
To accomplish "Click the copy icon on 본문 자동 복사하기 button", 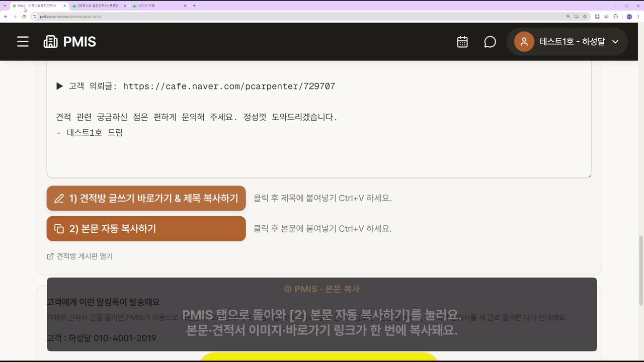I will [59, 229].
